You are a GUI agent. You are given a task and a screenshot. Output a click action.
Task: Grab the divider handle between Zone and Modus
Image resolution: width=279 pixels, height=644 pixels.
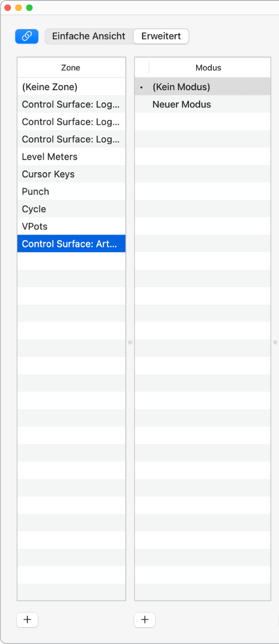[130, 342]
